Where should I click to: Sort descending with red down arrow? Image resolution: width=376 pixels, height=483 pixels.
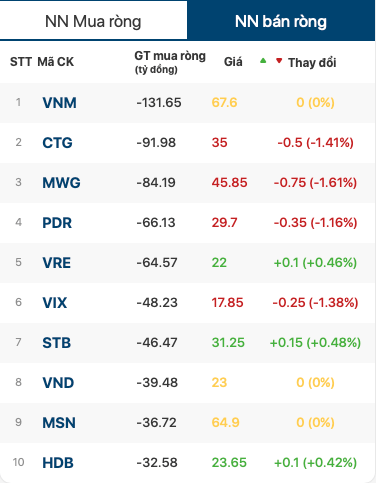pyautogui.click(x=279, y=61)
